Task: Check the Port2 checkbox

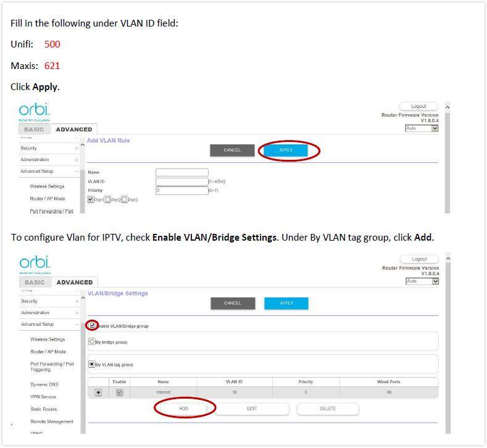Action: tap(108, 199)
